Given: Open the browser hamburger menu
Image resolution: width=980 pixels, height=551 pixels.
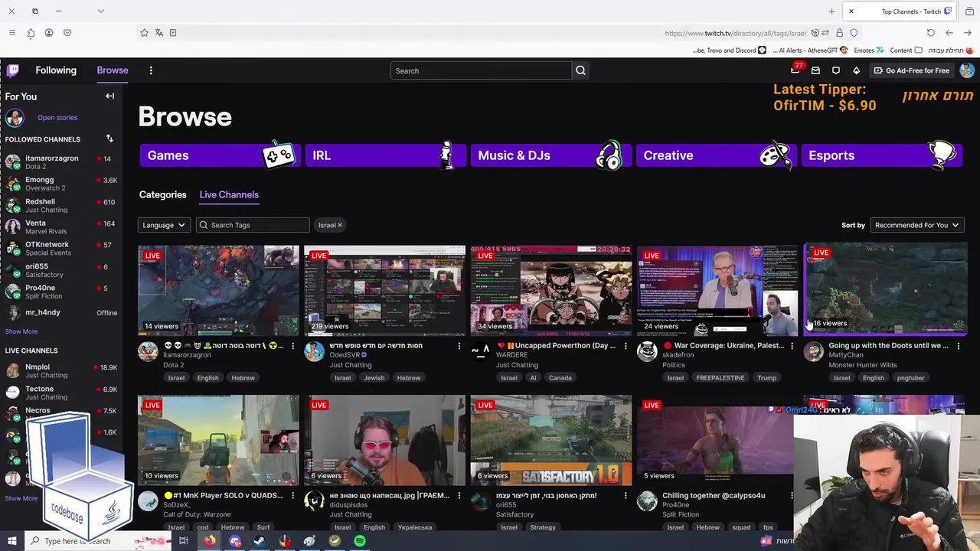Looking at the screenshot, I should point(11,33).
